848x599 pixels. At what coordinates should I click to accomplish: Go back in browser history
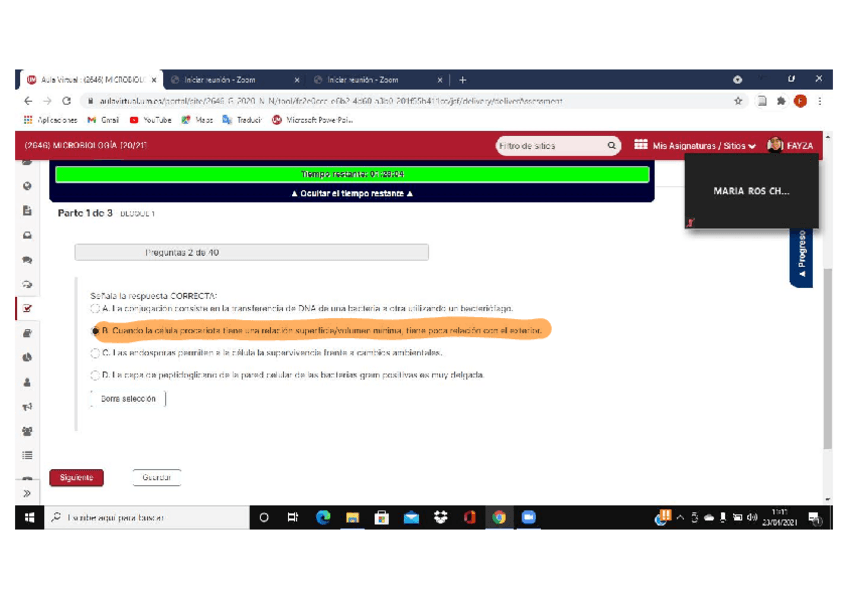tap(28, 101)
